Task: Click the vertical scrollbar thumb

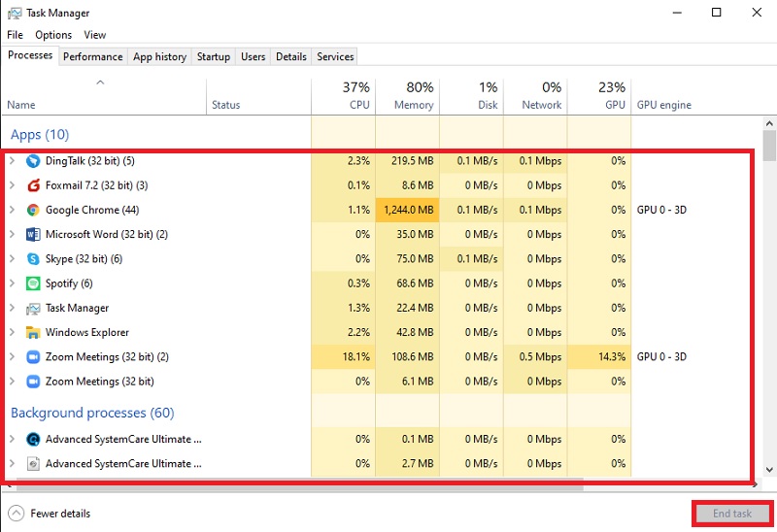Action: click(769, 146)
